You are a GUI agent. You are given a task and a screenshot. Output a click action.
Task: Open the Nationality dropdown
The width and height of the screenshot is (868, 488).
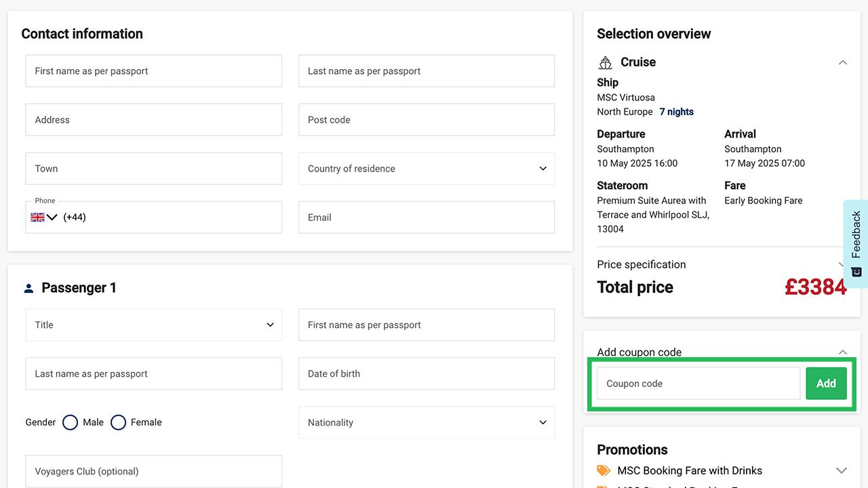[426, 422]
